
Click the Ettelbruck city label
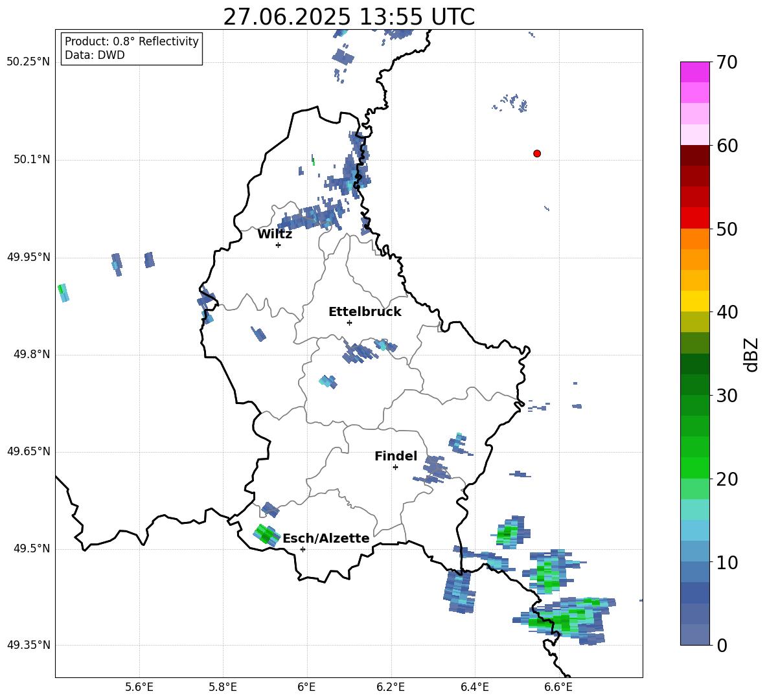tap(365, 312)
